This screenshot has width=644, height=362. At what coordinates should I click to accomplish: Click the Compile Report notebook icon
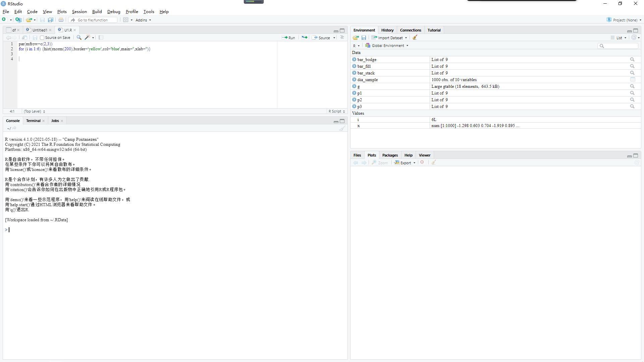tap(101, 38)
